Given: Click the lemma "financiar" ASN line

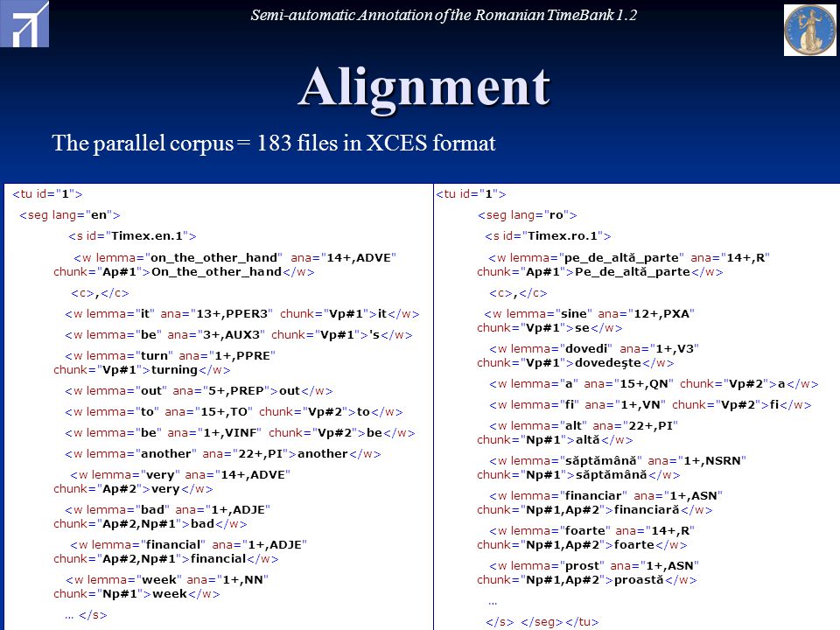Looking at the screenshot, I should [605, 495].
